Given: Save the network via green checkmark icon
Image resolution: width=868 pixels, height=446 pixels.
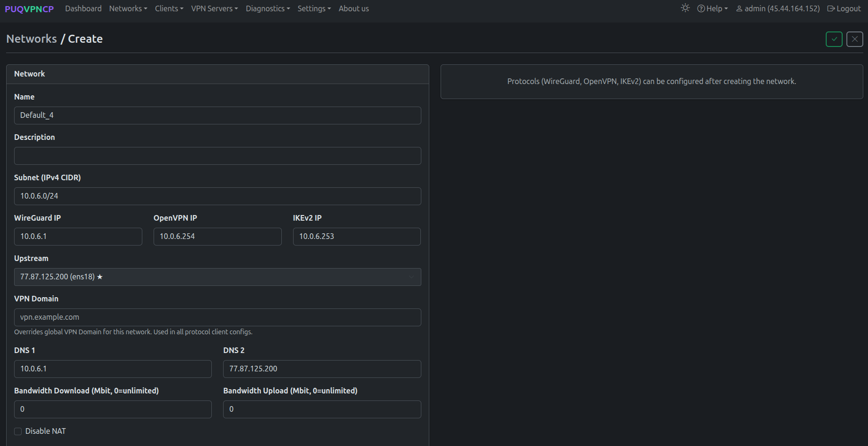Looking at the screenshot, I should pos(834,39).
